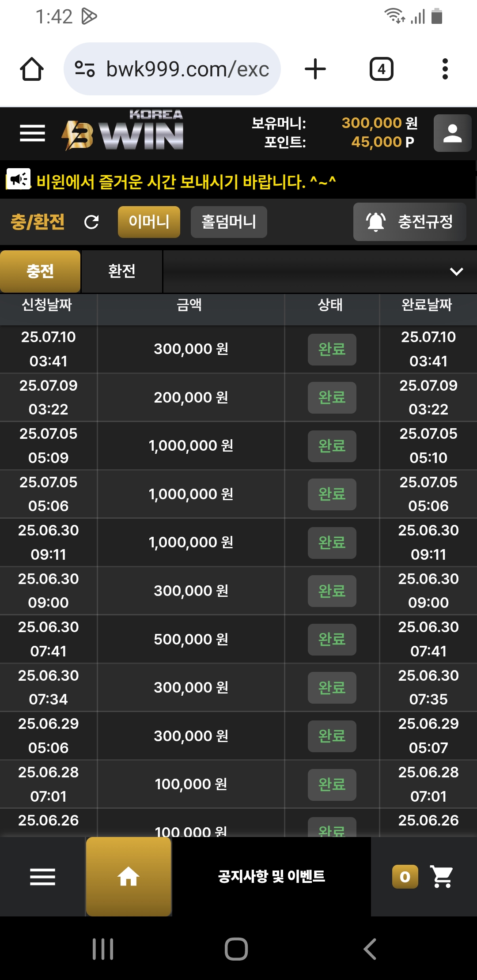This screenshot has width=477, height=980.
Task: Tap the BWIN Korea logo
Action: click(x=123, y=131)
